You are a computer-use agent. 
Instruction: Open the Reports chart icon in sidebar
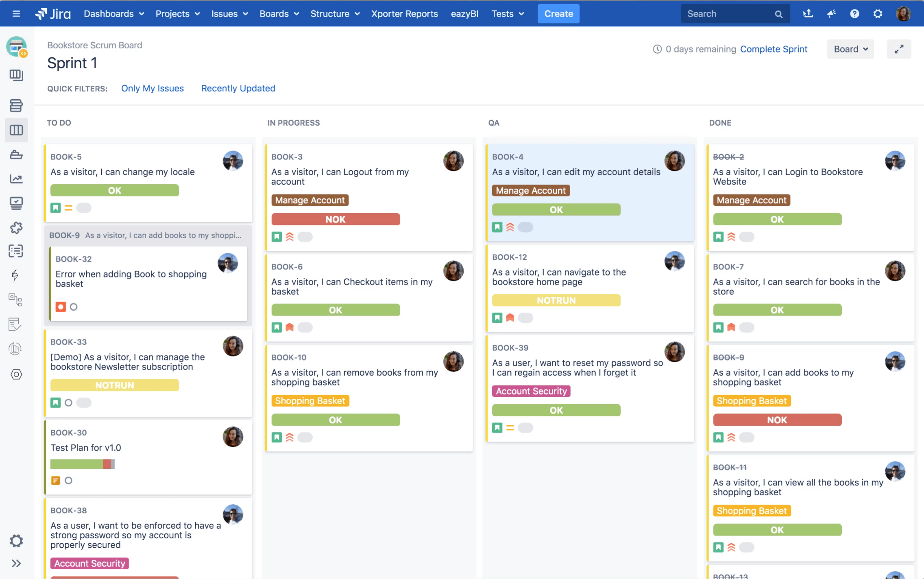[16, 179]
